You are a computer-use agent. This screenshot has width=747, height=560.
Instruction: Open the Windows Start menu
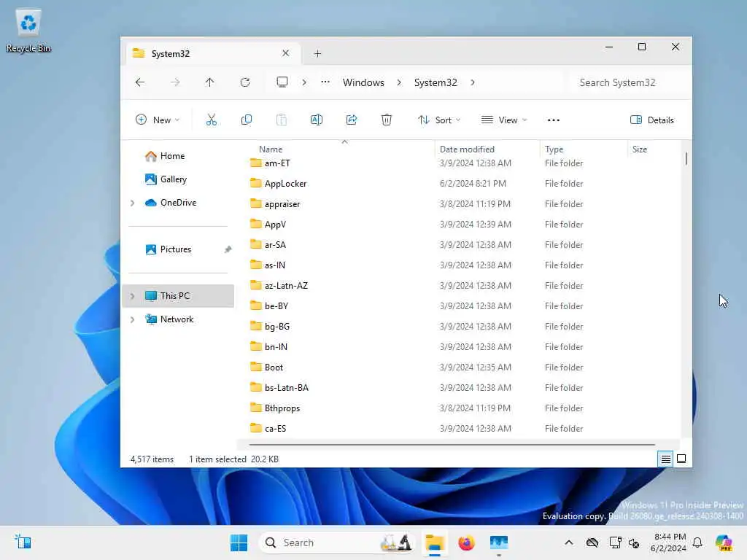point(239,542)
